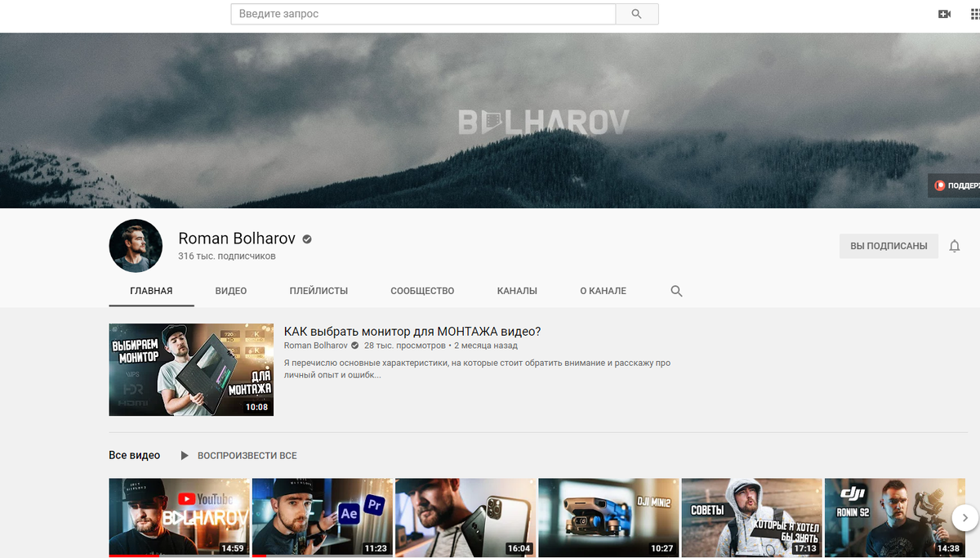Click the BOLHAROV channel banner image
This screenshot has width=980, height=558.
pyautogui.click(x=490, y=120)
